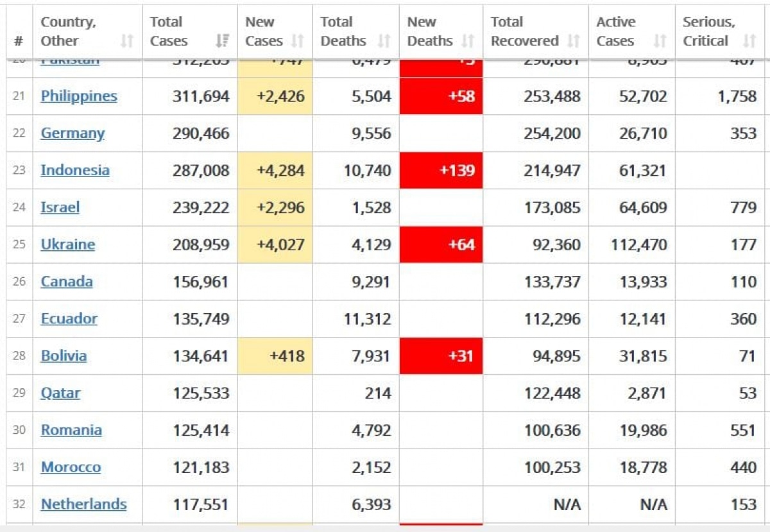Open the Qatar country link
This screenshot has width=770, height=532.
(60, 393)
